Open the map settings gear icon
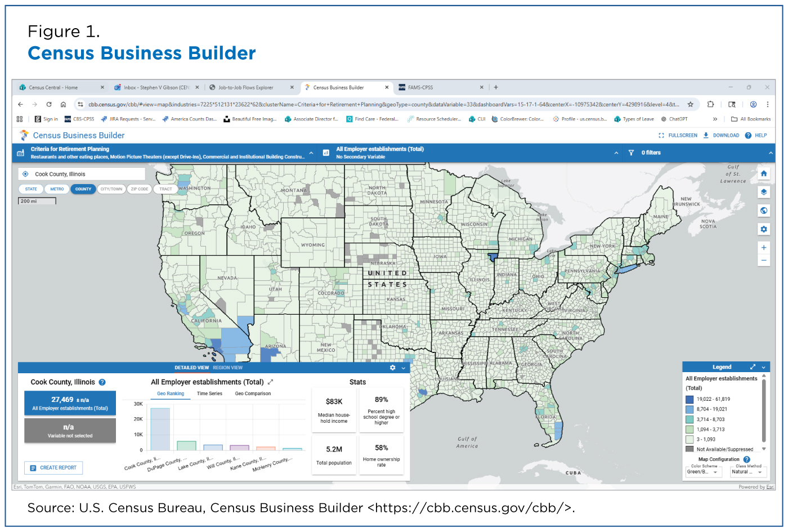 point(764,229)
